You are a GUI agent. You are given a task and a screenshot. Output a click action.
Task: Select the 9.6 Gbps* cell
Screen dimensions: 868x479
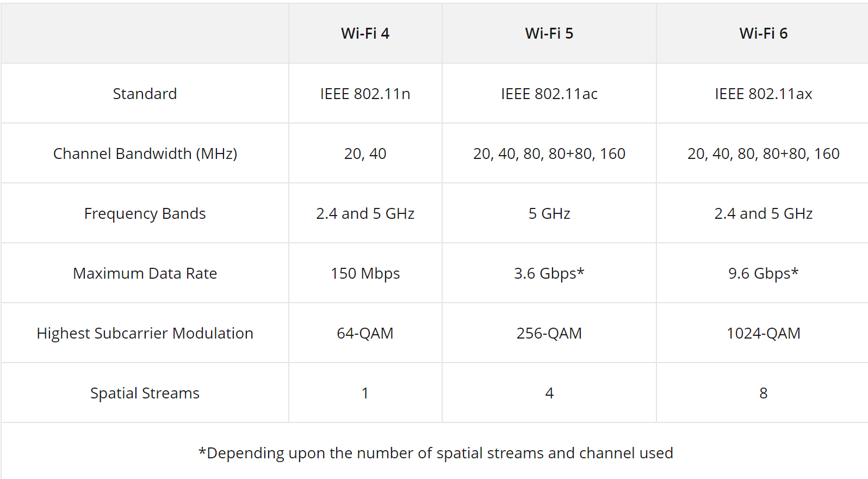point(762,273)
